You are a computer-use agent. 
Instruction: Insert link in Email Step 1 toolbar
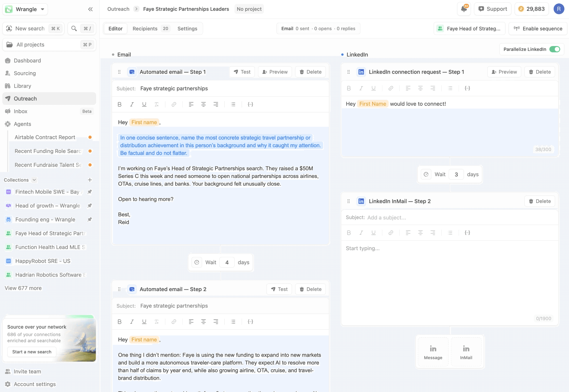(174, 104)
